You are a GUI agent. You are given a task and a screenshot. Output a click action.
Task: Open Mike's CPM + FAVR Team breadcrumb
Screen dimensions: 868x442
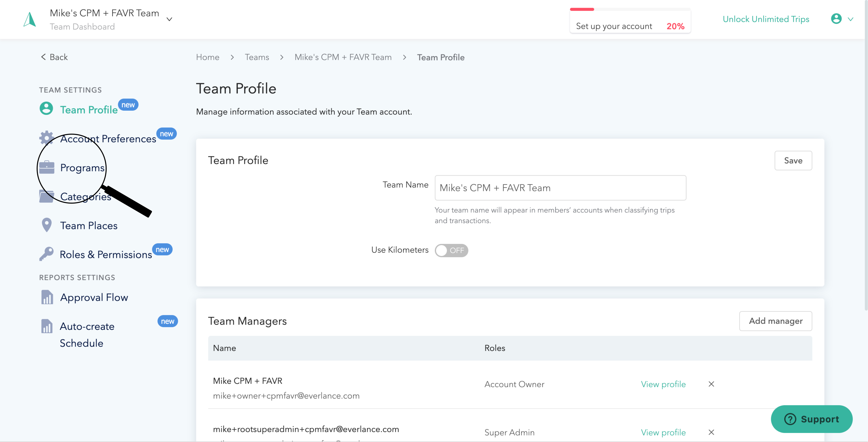pos(343,57)
